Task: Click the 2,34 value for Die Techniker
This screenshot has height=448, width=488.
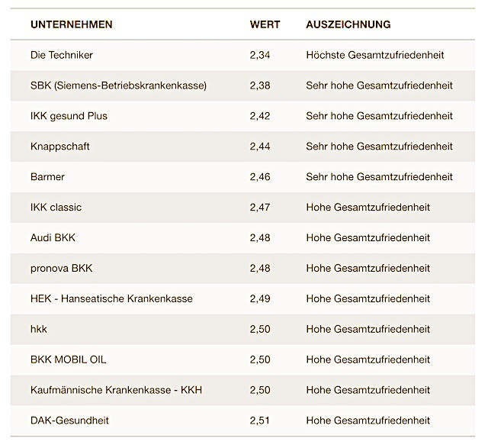Action: (x=260, y=55)
